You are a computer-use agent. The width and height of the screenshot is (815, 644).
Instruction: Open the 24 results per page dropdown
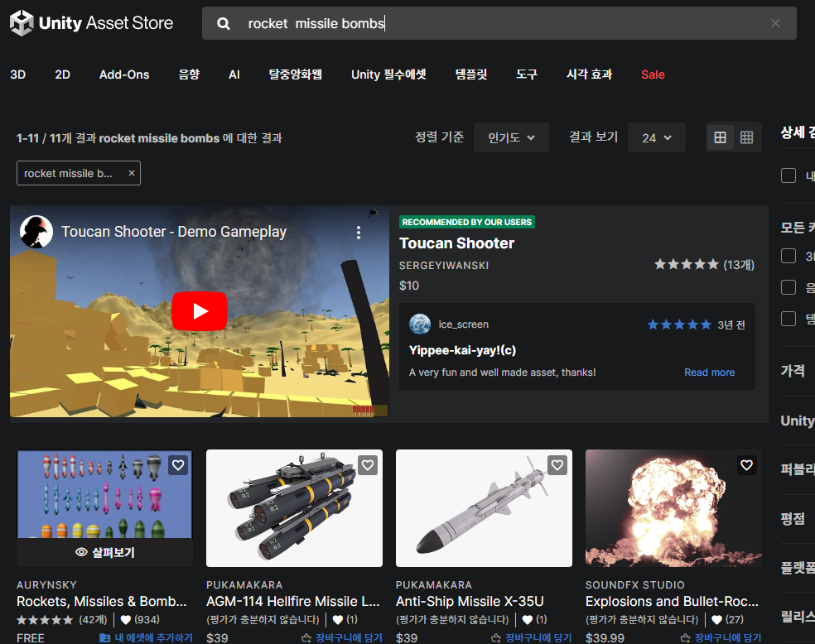pos(657,137)
